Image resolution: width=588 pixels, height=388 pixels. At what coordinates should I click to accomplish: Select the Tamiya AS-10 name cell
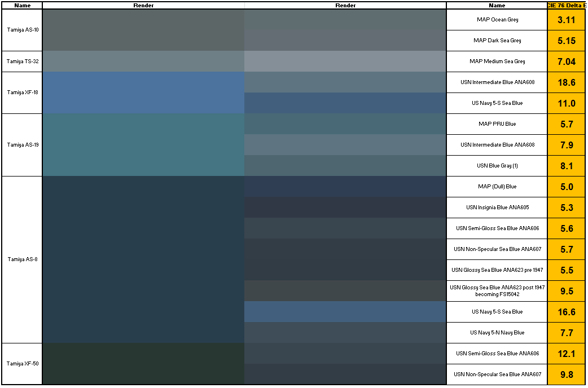pos(23,30)
